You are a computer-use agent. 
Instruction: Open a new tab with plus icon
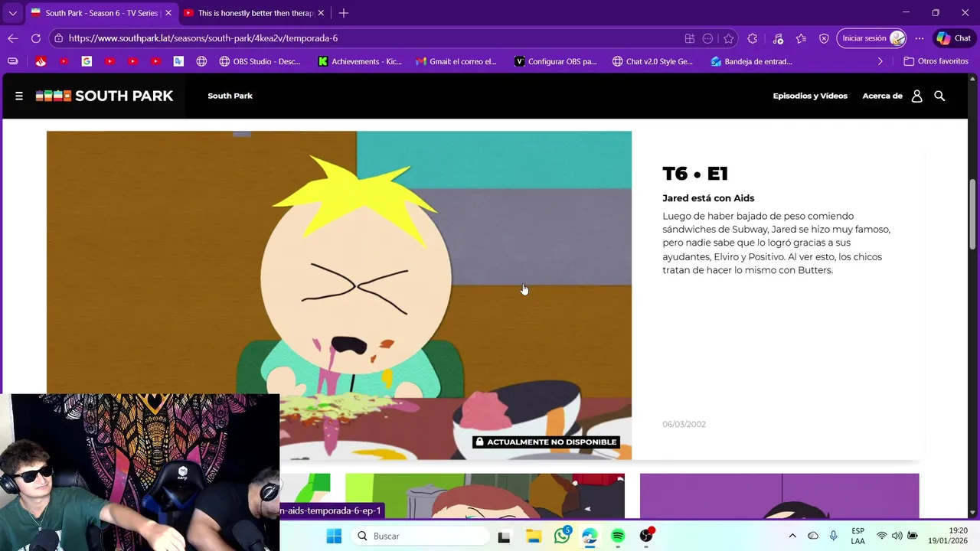(344, 13)
